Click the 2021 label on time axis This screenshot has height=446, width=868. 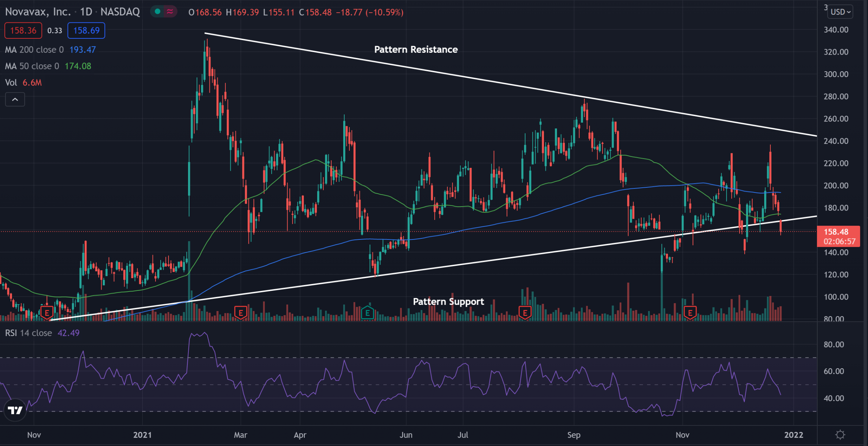[142, 435]
